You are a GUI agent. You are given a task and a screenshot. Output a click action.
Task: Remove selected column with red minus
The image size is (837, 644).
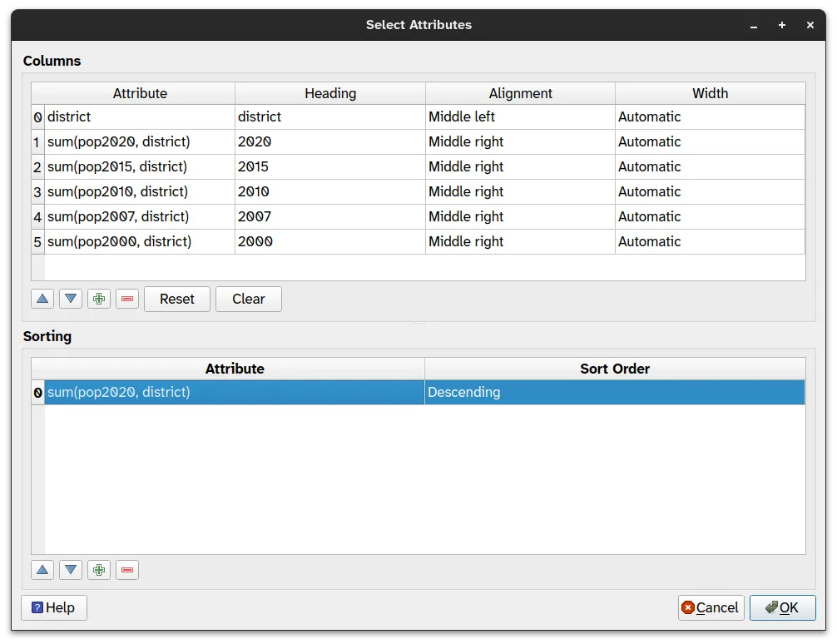click(x=127, y=299)
